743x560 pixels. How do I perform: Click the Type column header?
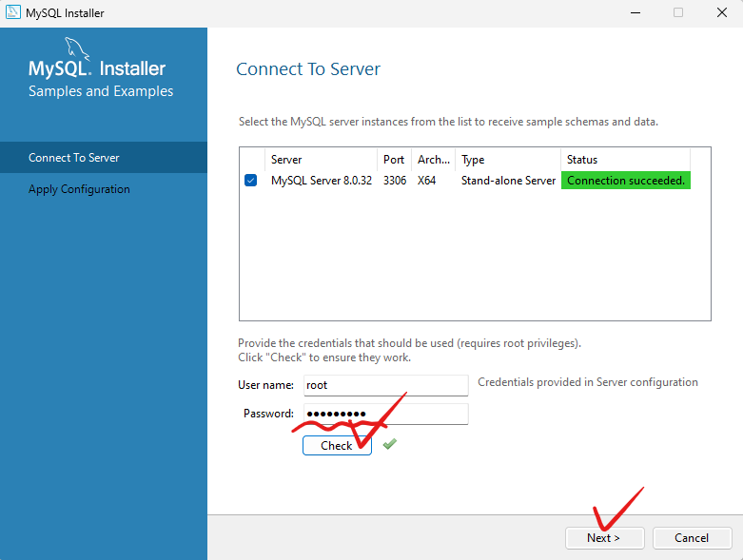(508, 160)
